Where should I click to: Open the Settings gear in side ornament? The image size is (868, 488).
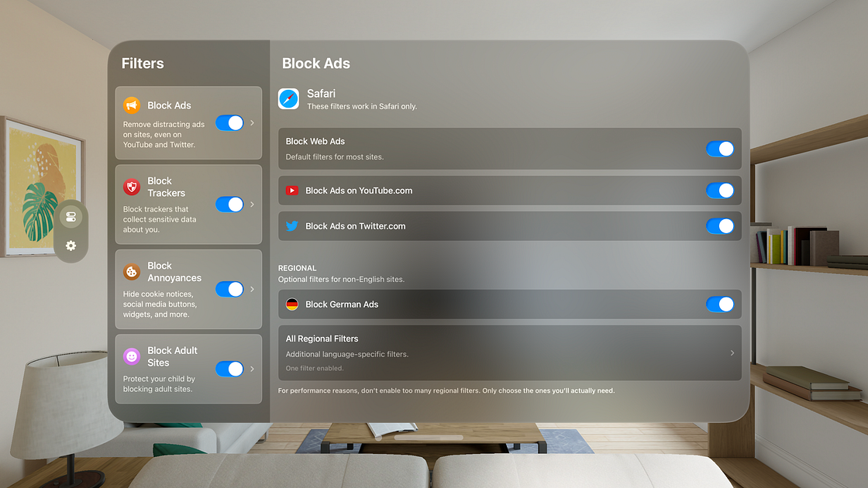71,246
